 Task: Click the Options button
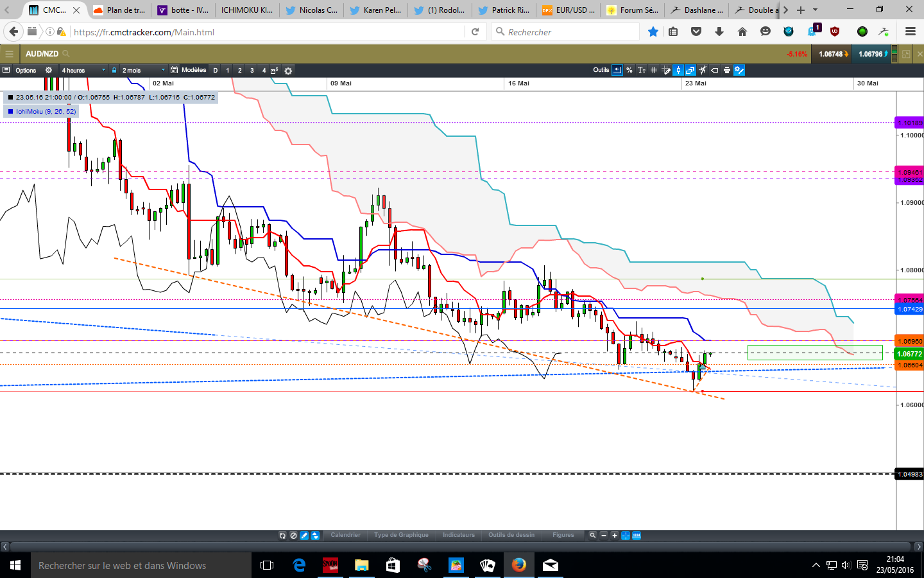pyautogui.click(x=26, y=71)
